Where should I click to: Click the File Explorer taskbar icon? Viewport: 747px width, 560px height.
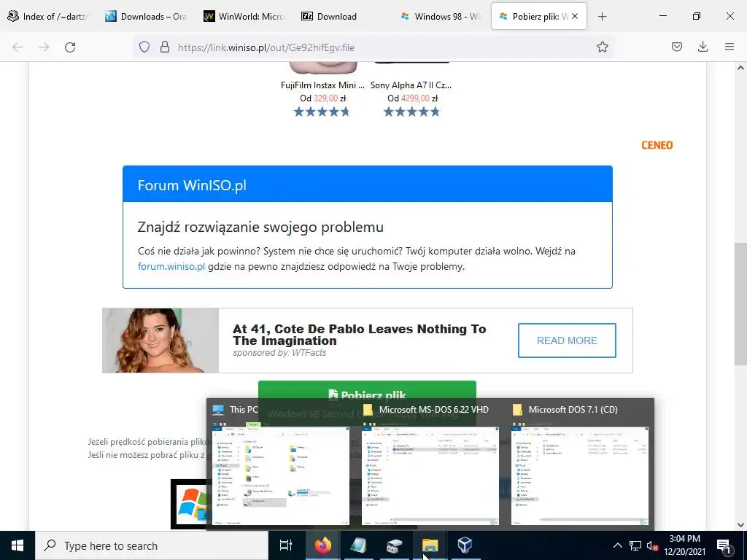click(430, 545)
